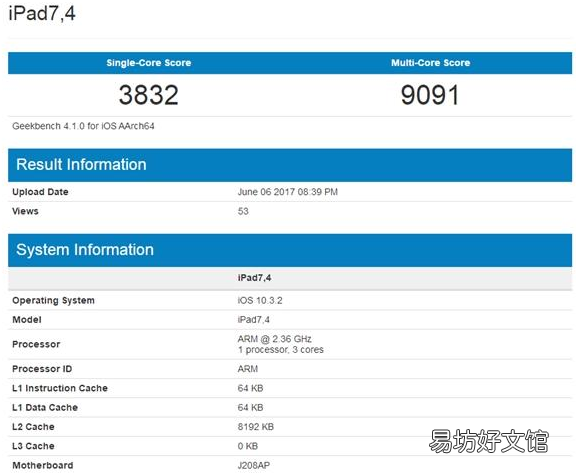This screenshot has width=576, height=473.
Task: Click the ARM @ 2.36 GHz value
Action: pos(274,339)
